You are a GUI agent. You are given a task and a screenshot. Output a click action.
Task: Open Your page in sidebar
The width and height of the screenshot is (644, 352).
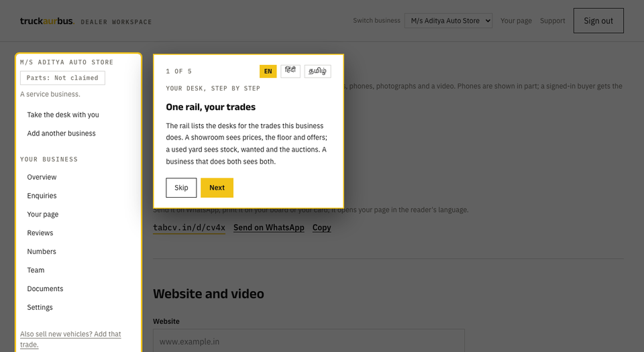43,214
